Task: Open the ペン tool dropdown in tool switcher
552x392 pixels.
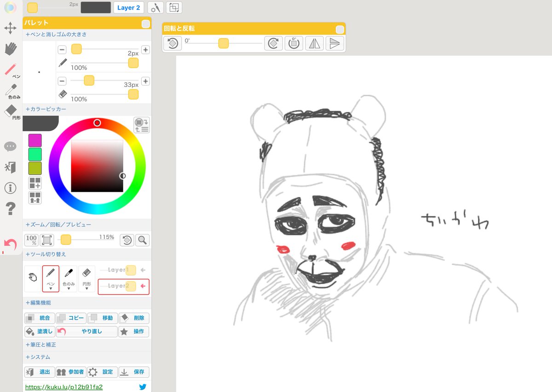Action: click(x=51, y=278)
